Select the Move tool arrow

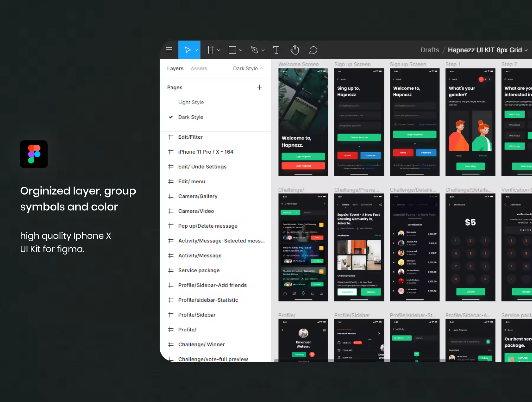187,50
